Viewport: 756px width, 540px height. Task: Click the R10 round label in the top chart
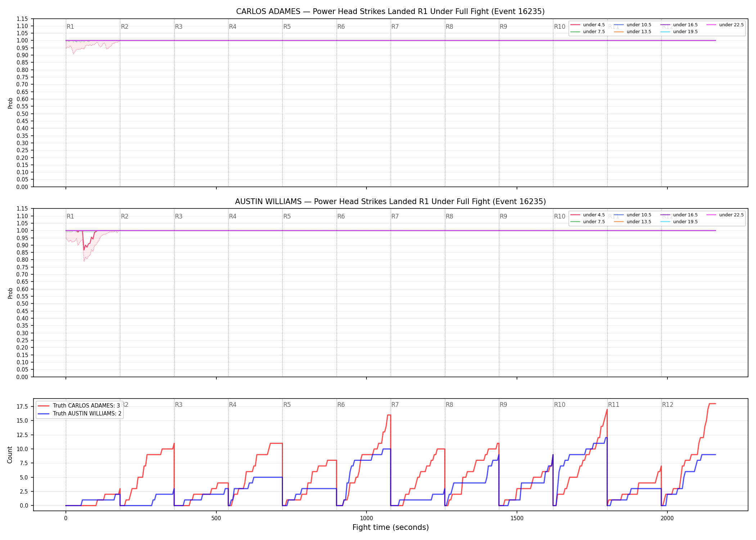[x=559, y=27]
